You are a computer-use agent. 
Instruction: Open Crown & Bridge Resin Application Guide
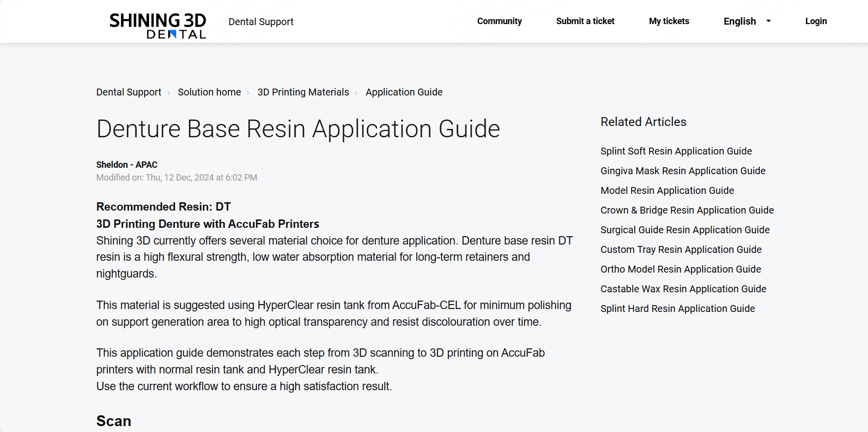coord(687,210)
